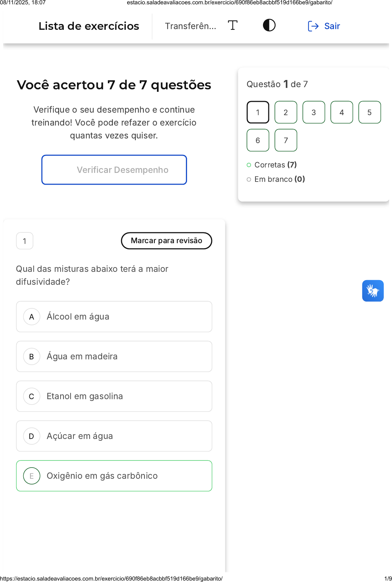Click the Sair logout arrow icon
Image resolution: width=392 pixels, height=582 pixels.
coord(313,26)
